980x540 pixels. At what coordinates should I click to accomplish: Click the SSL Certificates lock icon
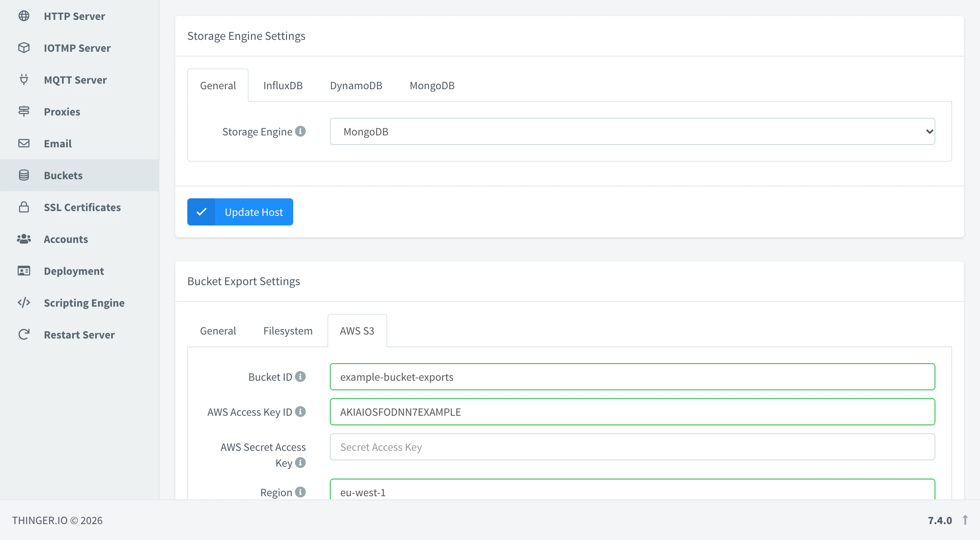pyautogui.click(x=24, y=207)
